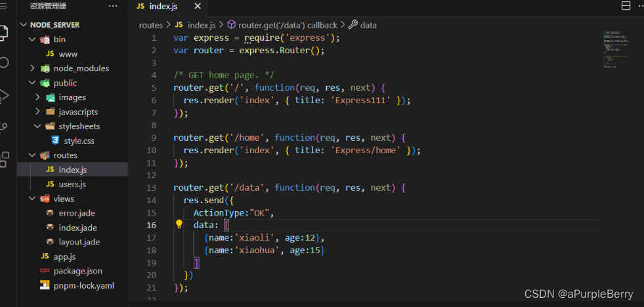Open the Run and Debug activity icon
Screen dimensions: 644x307
click(3, 95)
